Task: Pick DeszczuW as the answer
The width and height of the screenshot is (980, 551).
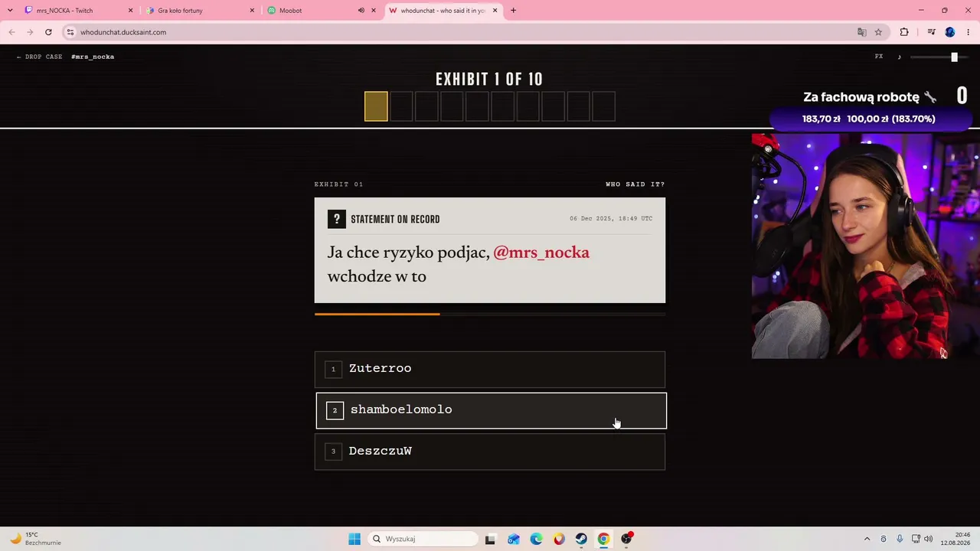Action: click(490, 452)
